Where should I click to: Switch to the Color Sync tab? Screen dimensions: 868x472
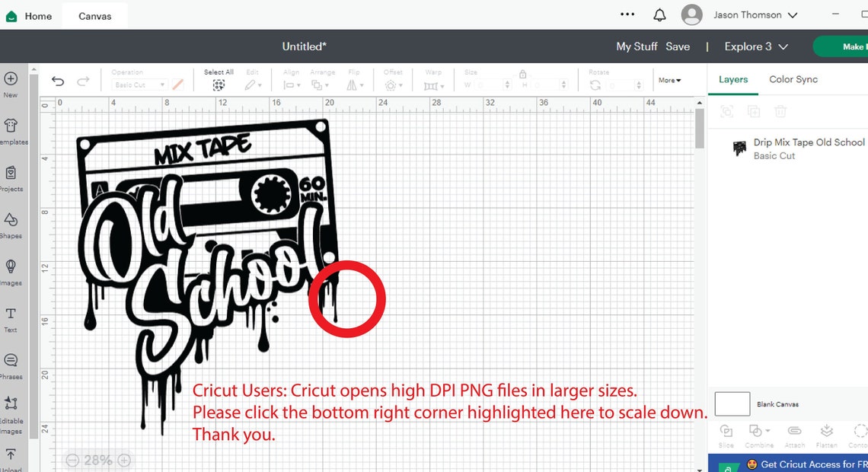click(x=793, y=79)
